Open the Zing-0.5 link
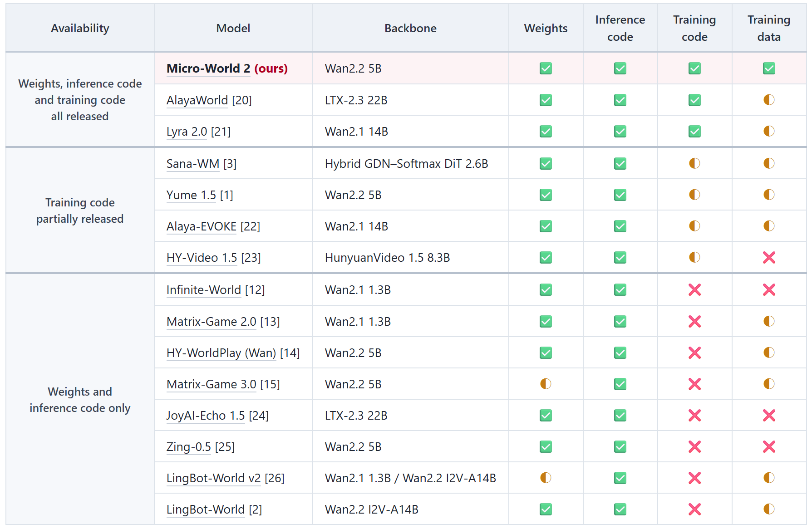Image resolution: width=812 pixels, height=529 pixels. (x=189, y=447)
